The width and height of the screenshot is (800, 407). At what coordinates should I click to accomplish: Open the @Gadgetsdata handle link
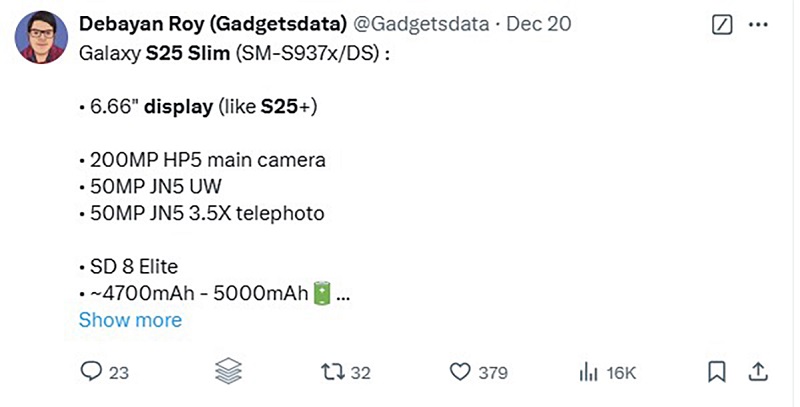(x=423, y=24)
